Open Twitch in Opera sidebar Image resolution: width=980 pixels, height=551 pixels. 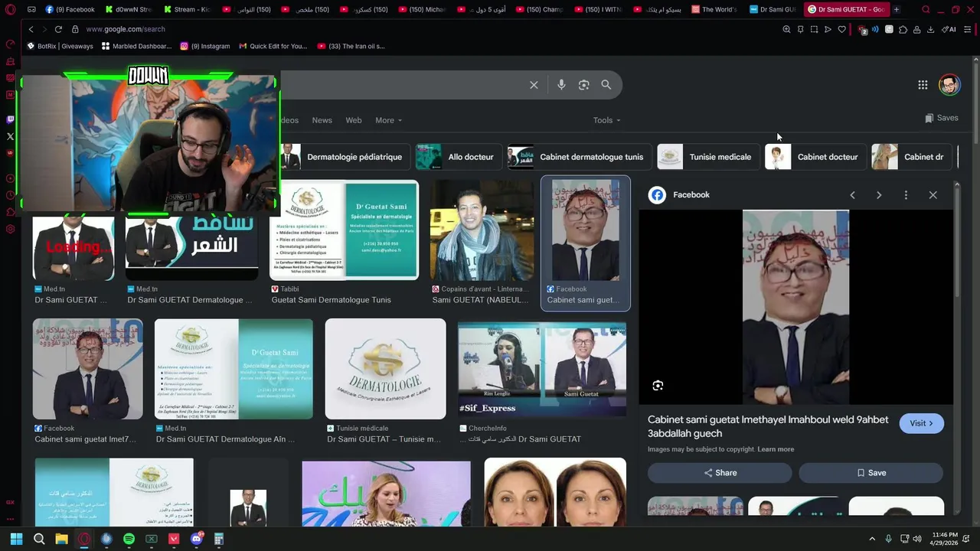[10, 119]
